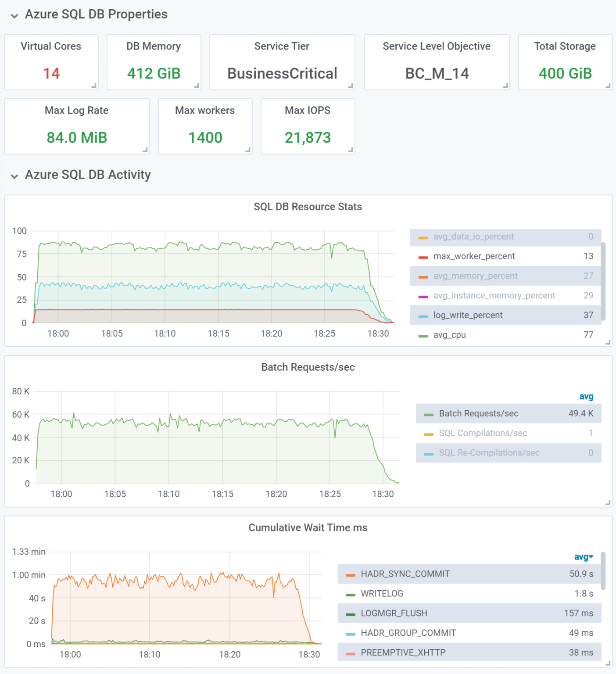Click the red series icon beside max_worker_percent
Screen dimensions: 616x674
click(423, 256)
